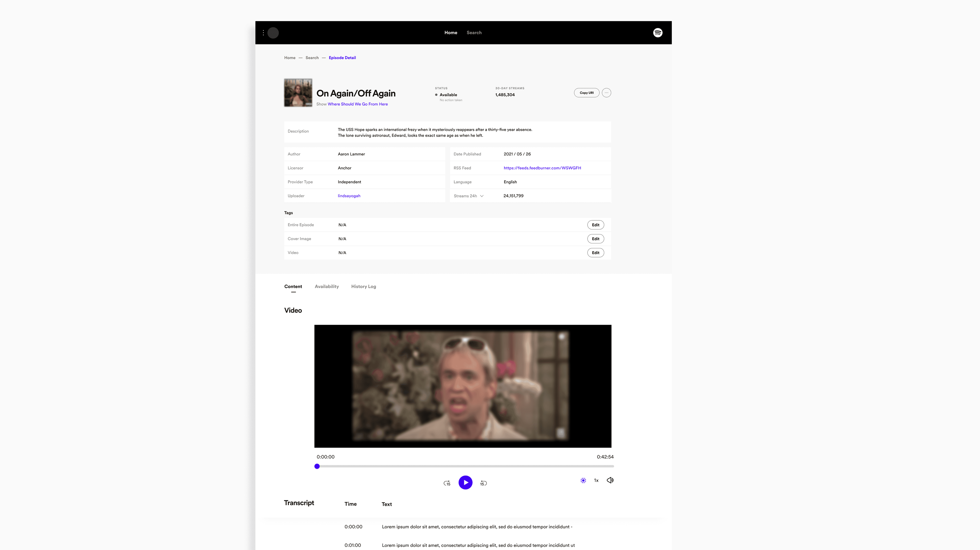Screen dimensions: 980x550
Task: Edit the Cover Image tags
Action: coord(595,239)
